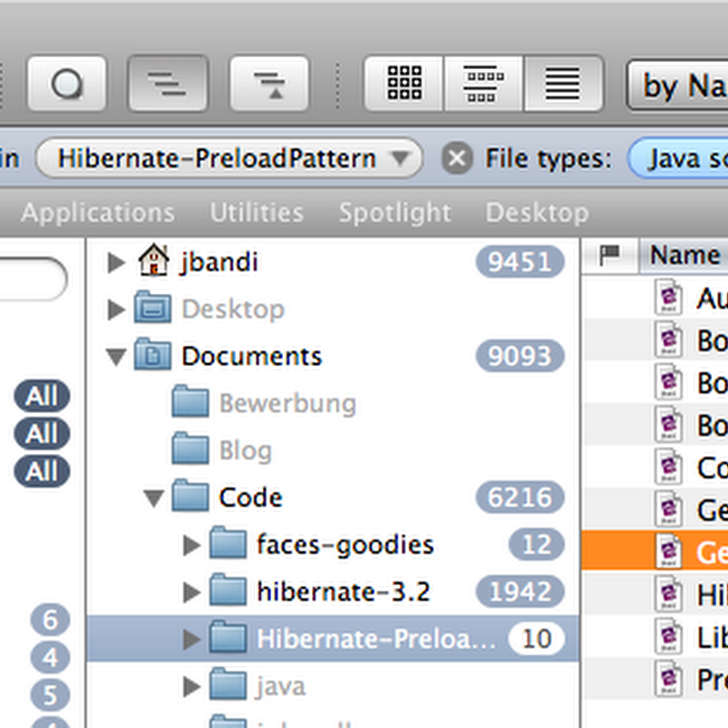Switch to plain list view
Image resolution: width=728 pixels, height=728 pixels.
pos(563,84)
